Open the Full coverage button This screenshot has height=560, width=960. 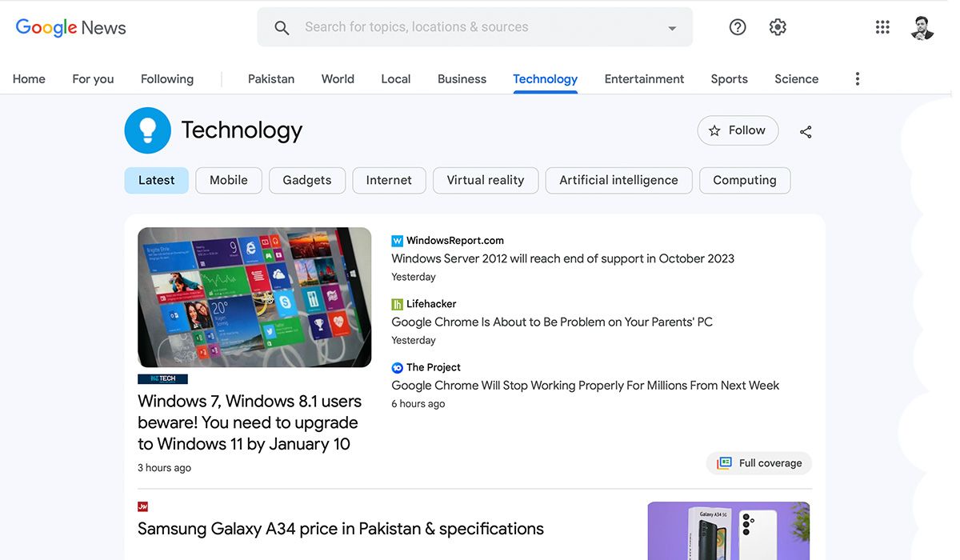tap(759, 463)
